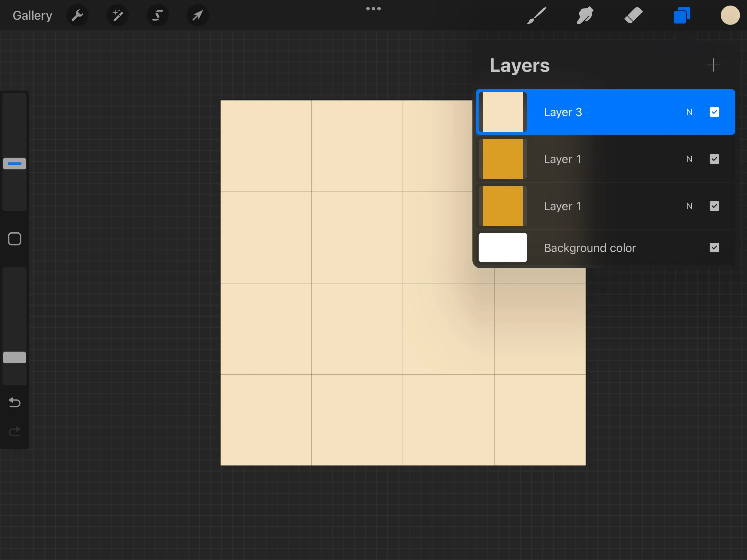Screen dimensions: 747x560
Task: Toggle the Layers panel icon
Action: tap(681, 15)
